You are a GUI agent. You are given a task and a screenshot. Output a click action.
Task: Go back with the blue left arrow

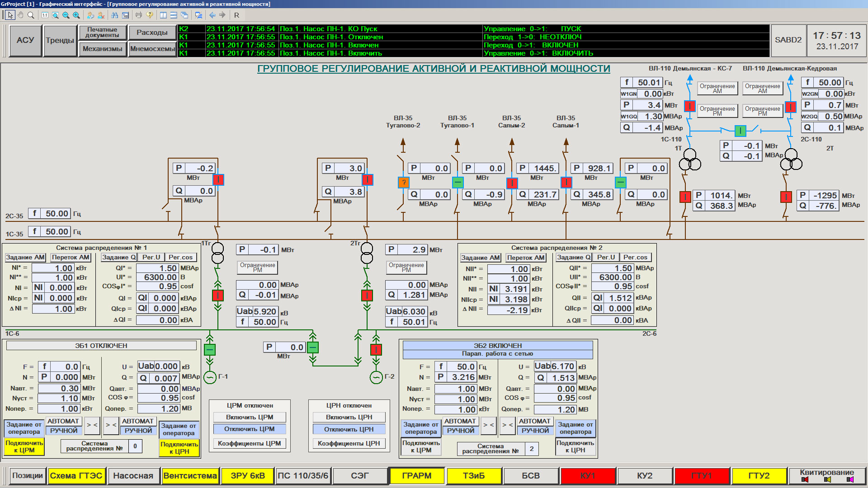[212, 15]
